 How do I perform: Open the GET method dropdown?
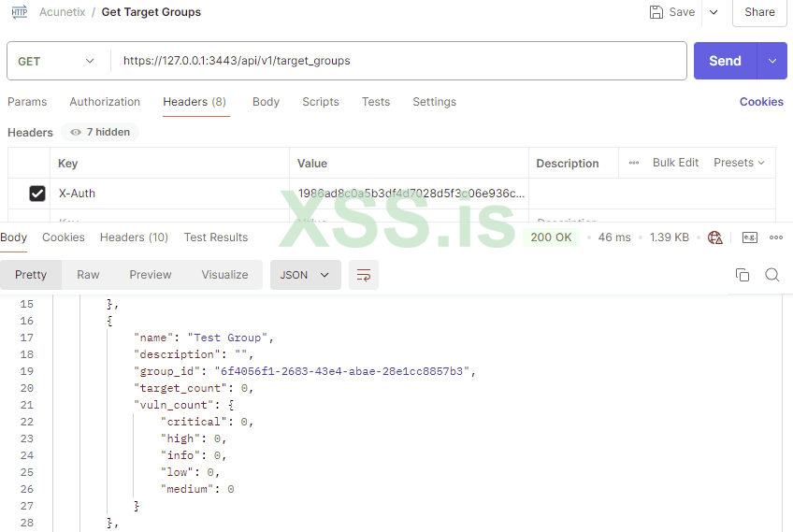[56, 61]
